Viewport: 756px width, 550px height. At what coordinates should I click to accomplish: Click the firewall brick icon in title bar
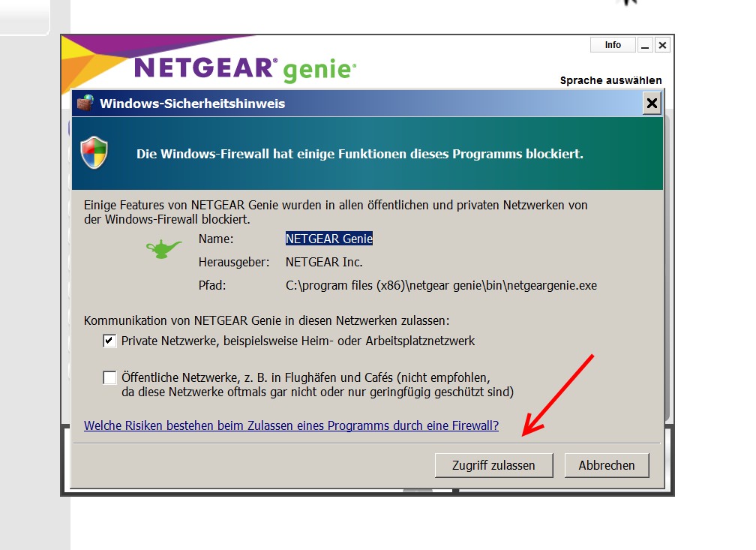(x=85, y=103)
